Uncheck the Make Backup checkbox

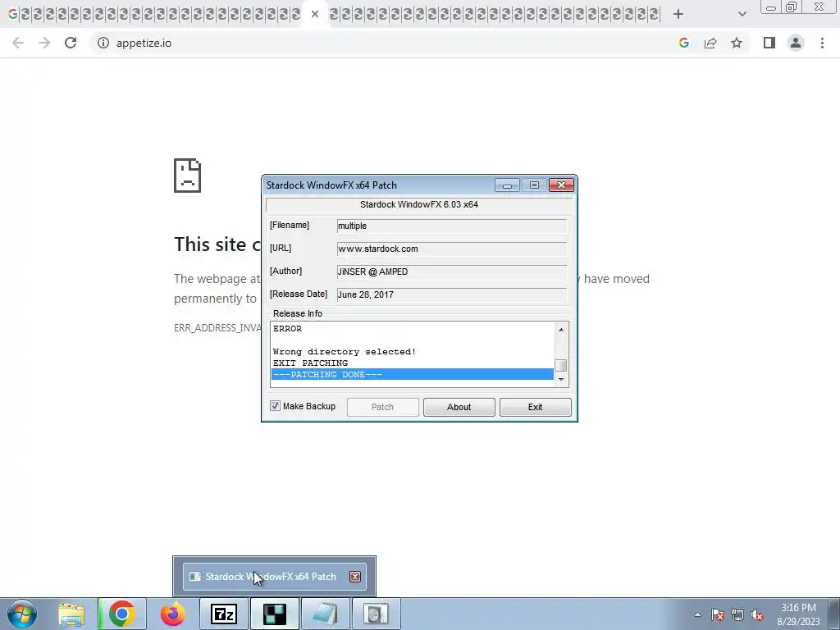pyautogui.click(x=276, y=406)
